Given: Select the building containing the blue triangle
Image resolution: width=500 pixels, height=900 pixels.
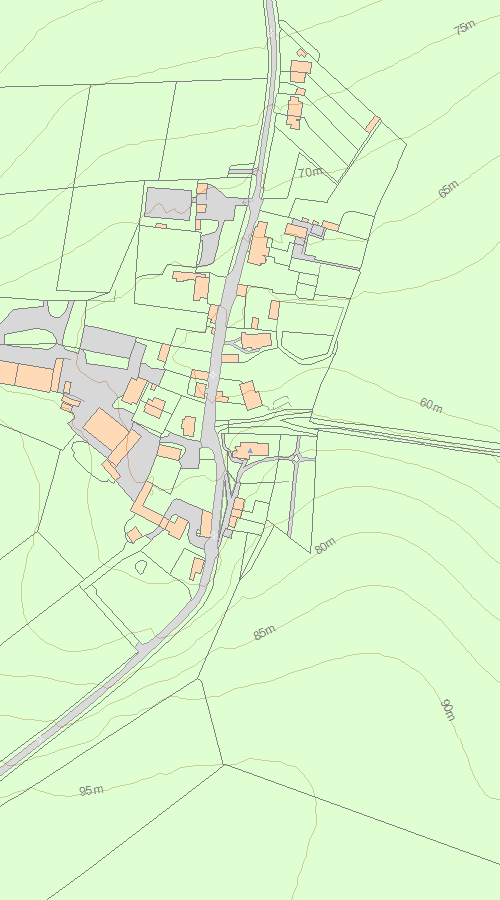Looking at the screenshot, I should (x=251, y=451).
